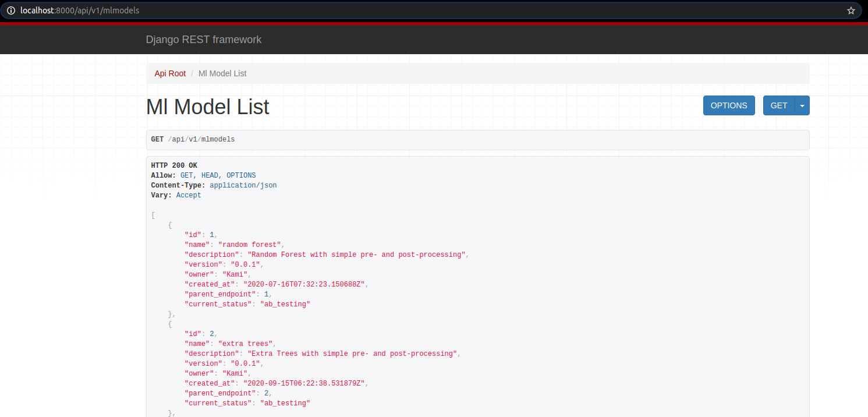The width and height of the screenshot is (868, 417).
Task: Go to Api Root breadcrumb link
Action: 170,73
